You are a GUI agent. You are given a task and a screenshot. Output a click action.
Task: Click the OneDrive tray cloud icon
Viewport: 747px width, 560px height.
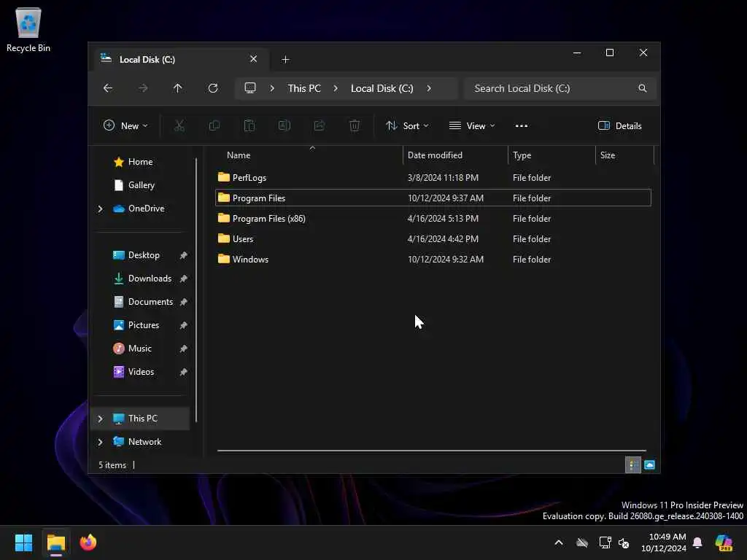tap(582, 542)
